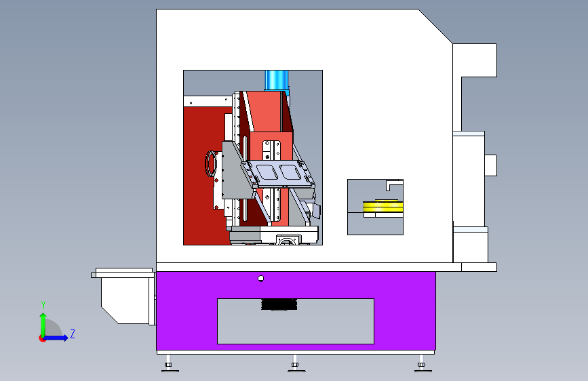Select the blue cylinder atop the red column
The width and height of the screenshot is (588, 381).
[277, 80]
